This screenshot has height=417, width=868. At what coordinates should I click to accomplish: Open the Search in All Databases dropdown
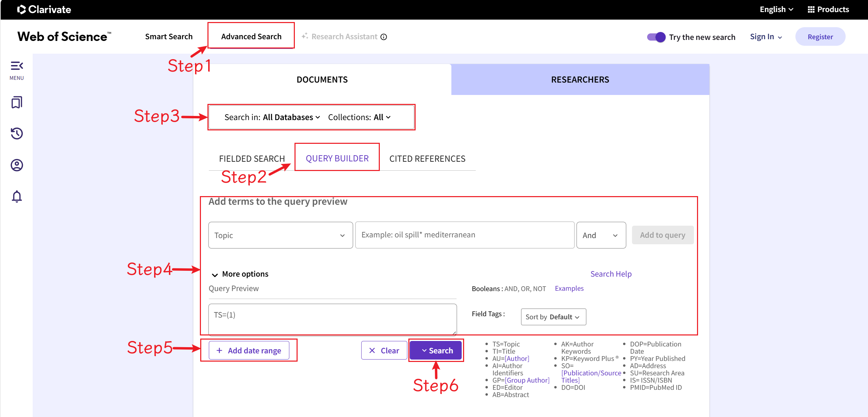[x=291, y=117]
